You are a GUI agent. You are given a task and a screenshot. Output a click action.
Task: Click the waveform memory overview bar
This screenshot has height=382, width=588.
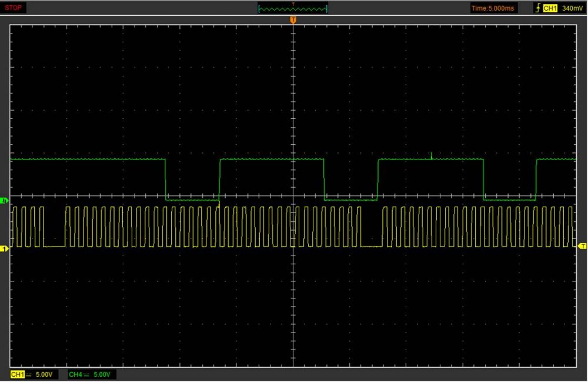coord(293,8)
